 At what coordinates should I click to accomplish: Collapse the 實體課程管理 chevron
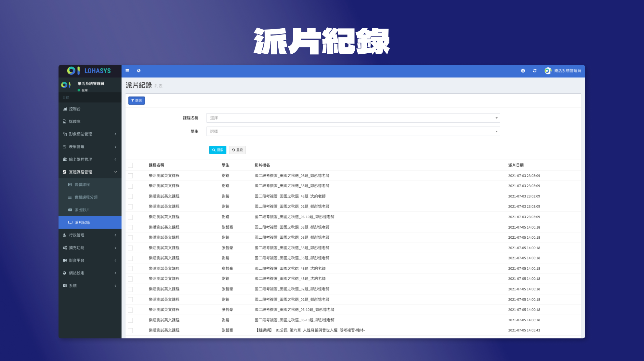[115, 172]
